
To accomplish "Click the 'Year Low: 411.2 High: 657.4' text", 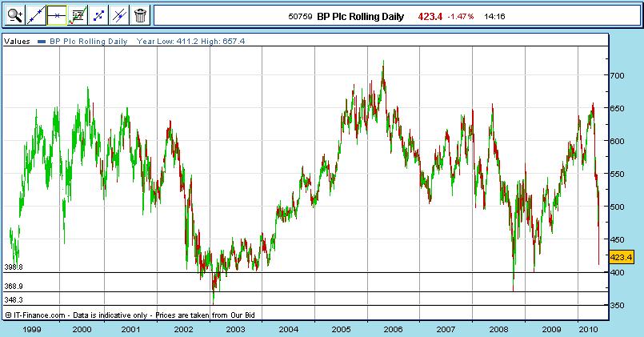I will pos(190,41).
